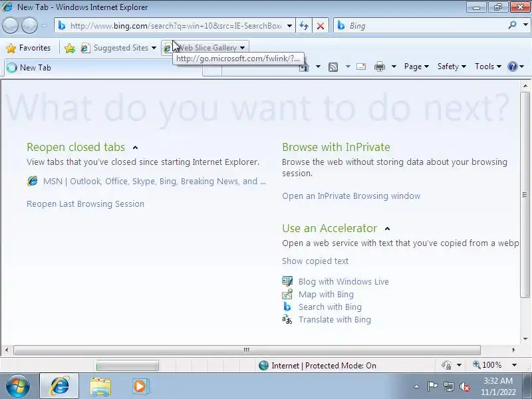Viewport: 532px width, 399px height.
Task: Click the Back navigation button
Action: [x=10, y=26]
